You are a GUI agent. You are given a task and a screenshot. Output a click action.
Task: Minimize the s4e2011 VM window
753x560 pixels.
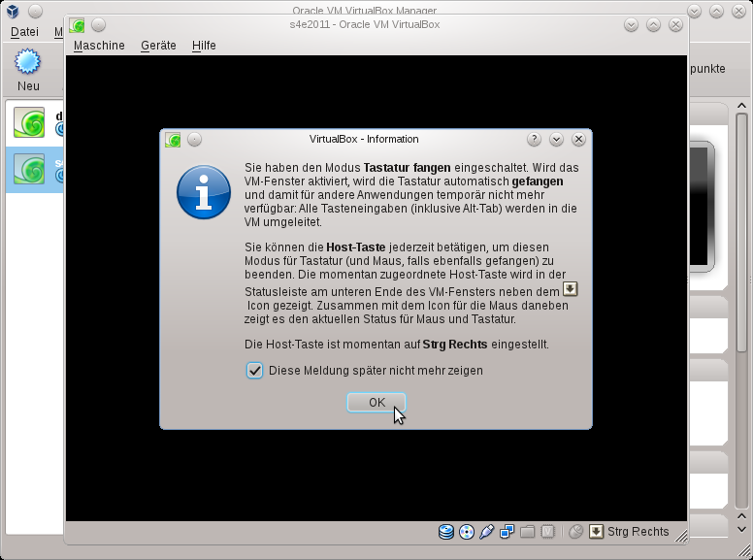[x=631, y=25]
